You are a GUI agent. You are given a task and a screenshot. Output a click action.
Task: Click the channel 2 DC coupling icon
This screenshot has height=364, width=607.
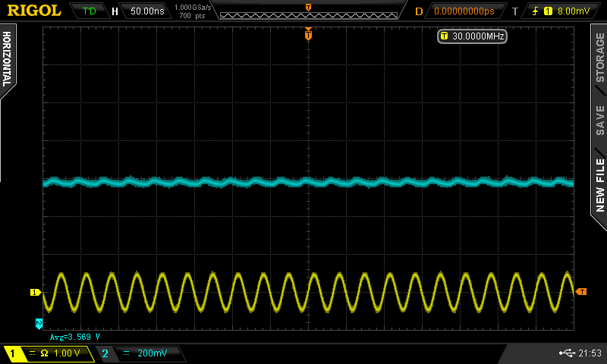(126, 353)
